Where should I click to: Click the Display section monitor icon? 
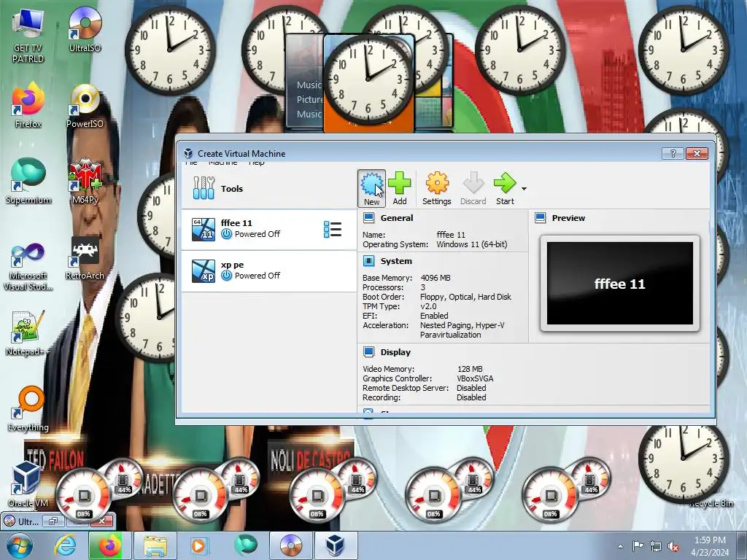(368, 352)
